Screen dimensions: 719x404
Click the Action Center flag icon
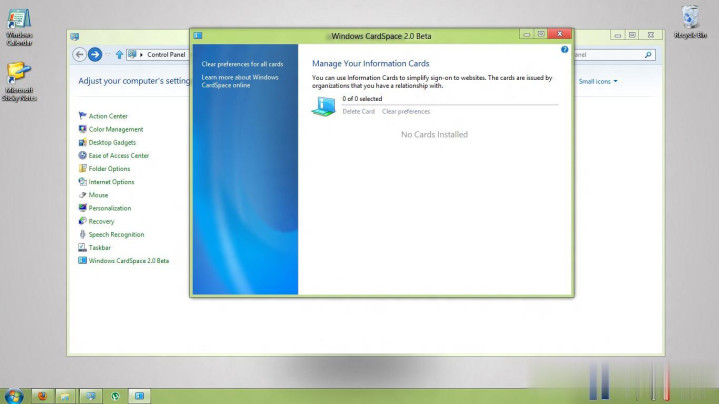coord(83,116)
